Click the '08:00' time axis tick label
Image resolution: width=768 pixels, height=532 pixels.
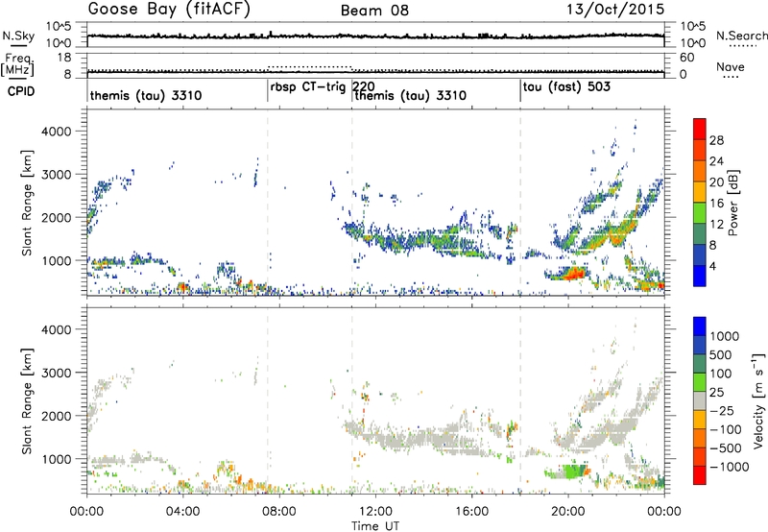(279, 512)
